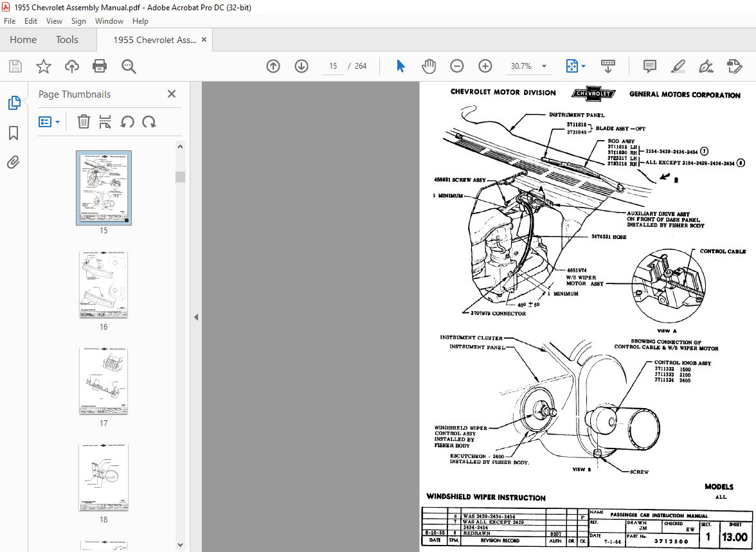The width and height of the screenshot is (756, 552).
Task: Rotate page counterclockwise
Action: [x=127, y=121]
